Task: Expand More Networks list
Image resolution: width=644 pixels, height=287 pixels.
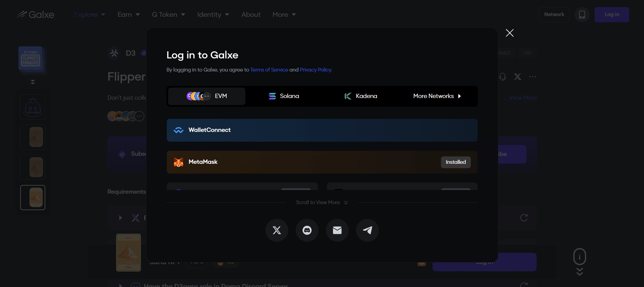Action: tap(437, 96)
